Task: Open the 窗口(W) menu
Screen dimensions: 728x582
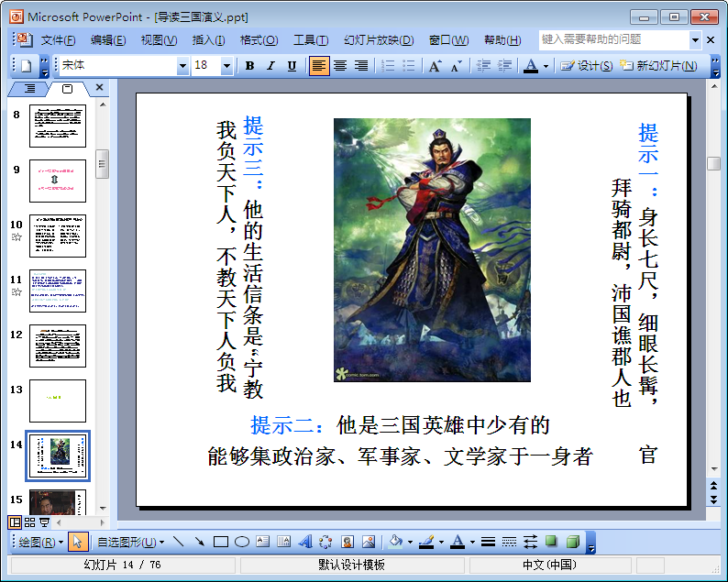Action: tap(448, 40)
